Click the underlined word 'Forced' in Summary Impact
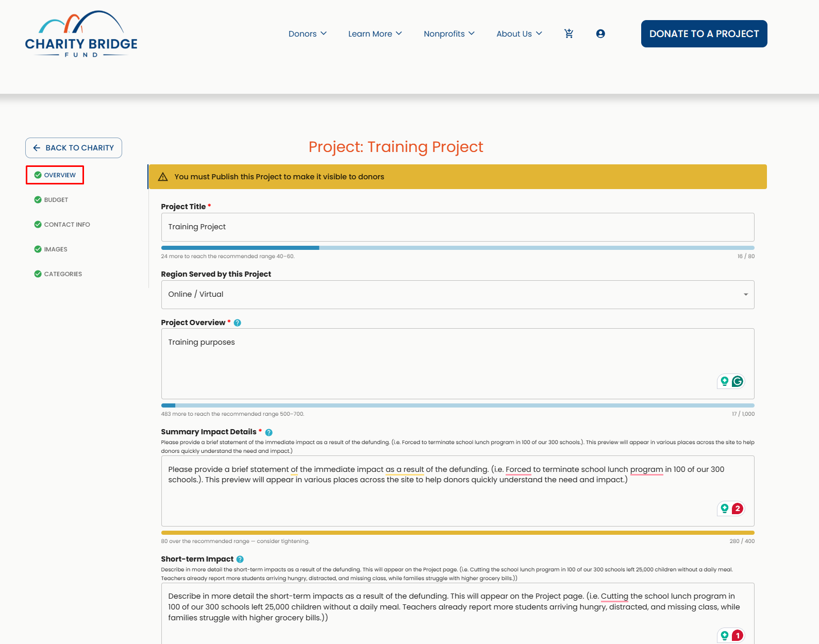Screen dimensions: 819x644 (519, 469)
